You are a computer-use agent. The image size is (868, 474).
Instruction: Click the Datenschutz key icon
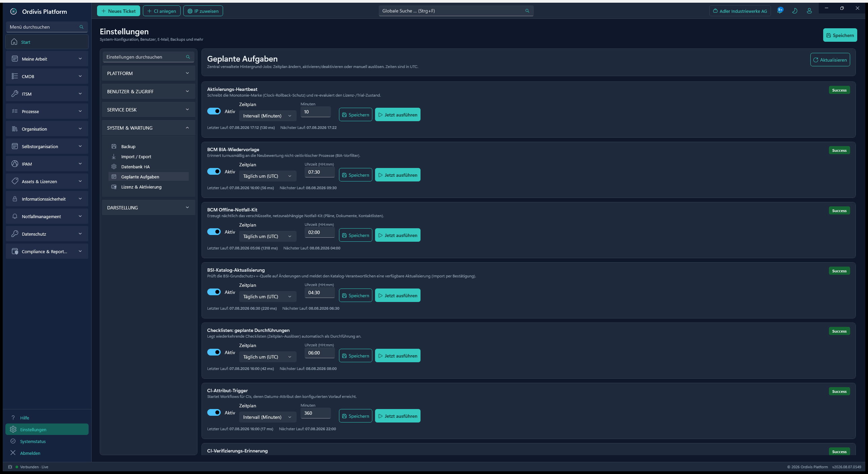pos(15,234)
